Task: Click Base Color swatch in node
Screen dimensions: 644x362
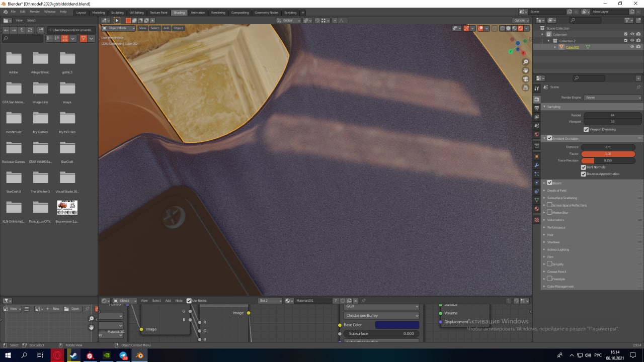Action: pyautogui.click(x=397, y=325)
